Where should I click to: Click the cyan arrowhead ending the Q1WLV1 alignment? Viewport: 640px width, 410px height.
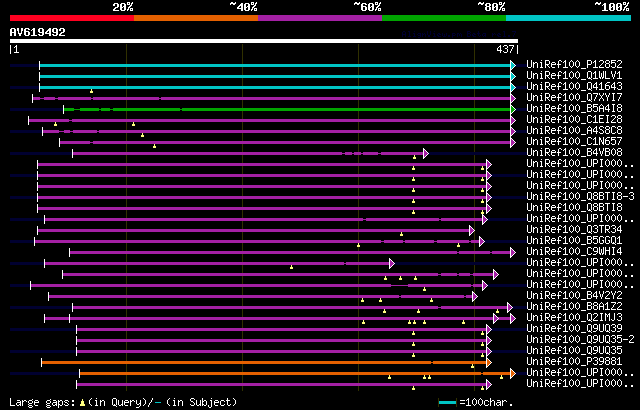(x=513, y=76)
